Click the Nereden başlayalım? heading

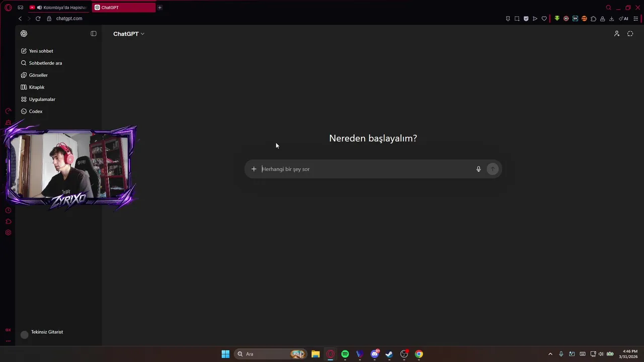(373, 138)
